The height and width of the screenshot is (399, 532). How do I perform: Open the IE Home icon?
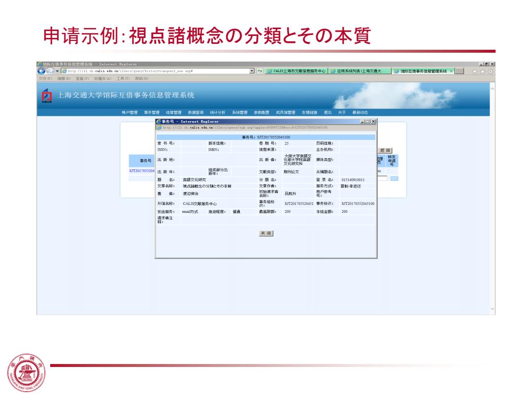point(475,71)
